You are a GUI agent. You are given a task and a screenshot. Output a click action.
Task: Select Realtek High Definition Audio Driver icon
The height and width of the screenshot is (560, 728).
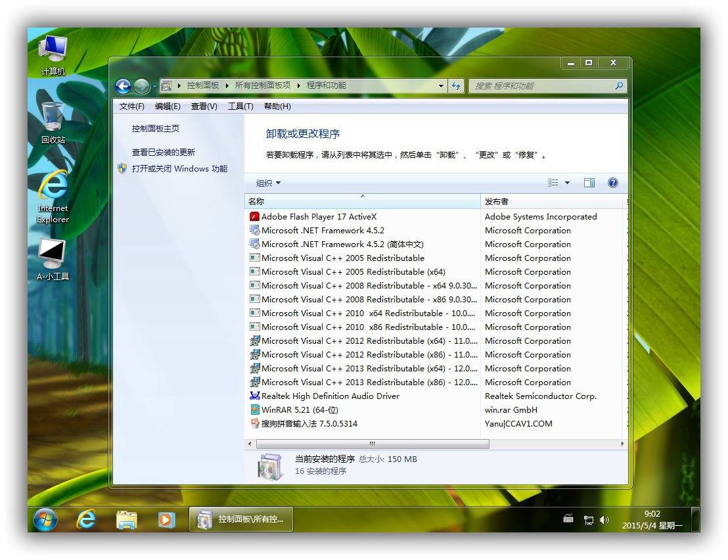(x=254, y=396)
